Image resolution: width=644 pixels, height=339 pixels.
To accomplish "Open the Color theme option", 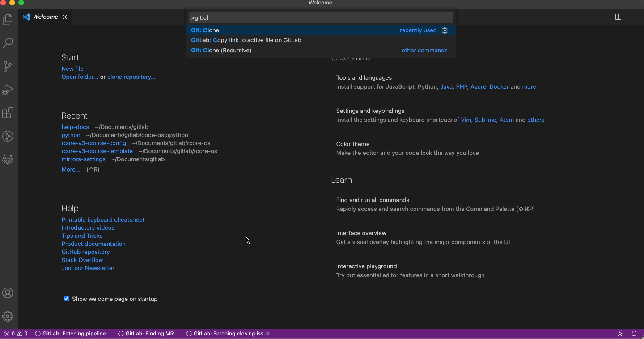I will pyautogui.click(x=353, y=144).
